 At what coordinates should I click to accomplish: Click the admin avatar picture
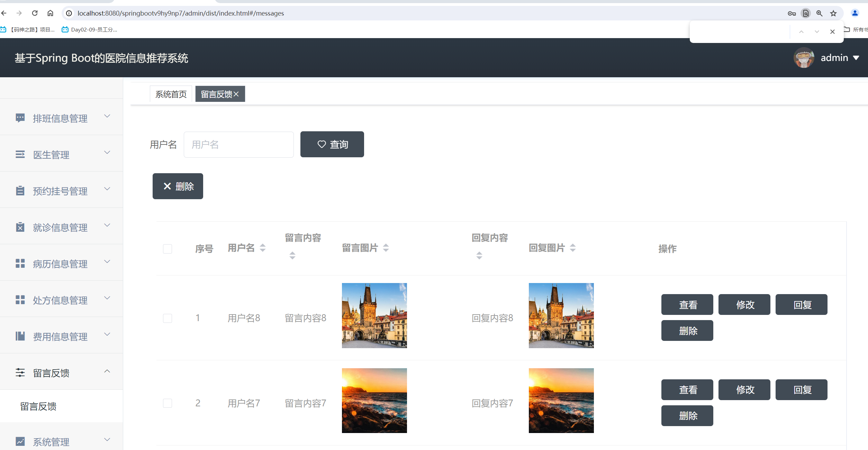(804, 58)
